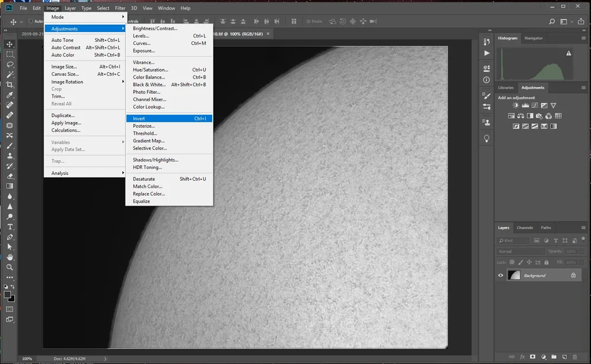This screenshot has width=591, height=364.
Task: Select the Crop tool
Action: (10, 84)
